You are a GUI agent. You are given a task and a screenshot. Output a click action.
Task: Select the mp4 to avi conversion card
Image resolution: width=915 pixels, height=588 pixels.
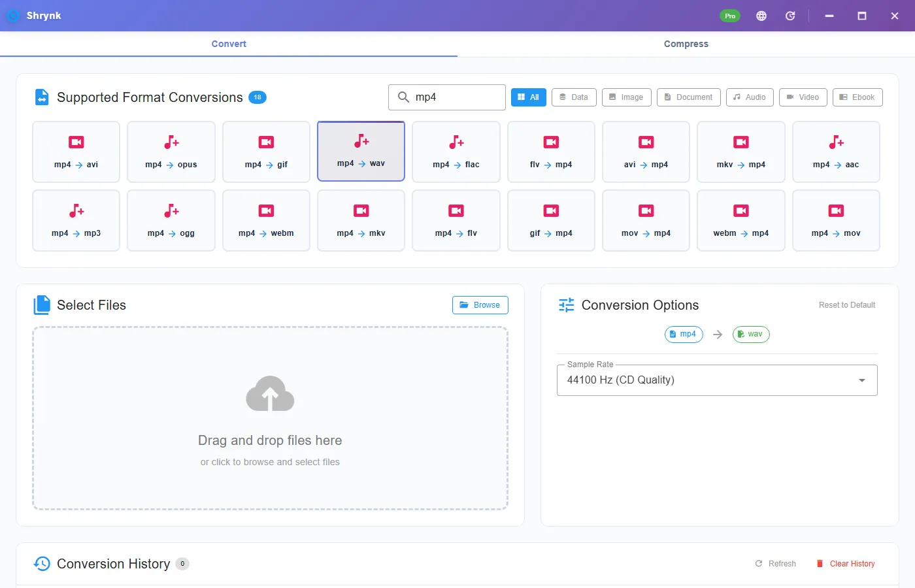[76, 152]
